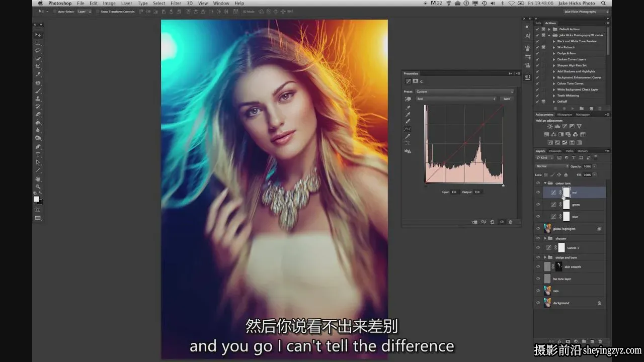Image resolution: width=644 pixels, height=362 pixels.
Task: Select the Rectangular Marquee tool
Action: [x=38, y=43]
